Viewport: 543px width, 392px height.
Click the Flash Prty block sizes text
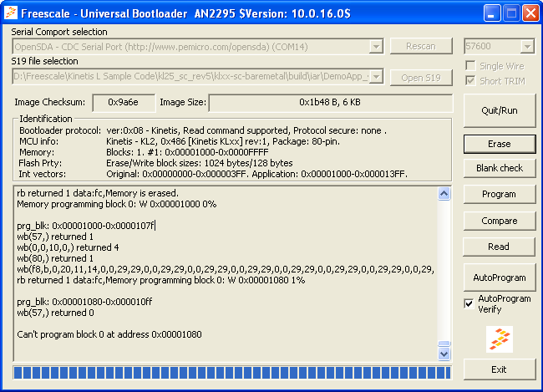coord(199,163)
